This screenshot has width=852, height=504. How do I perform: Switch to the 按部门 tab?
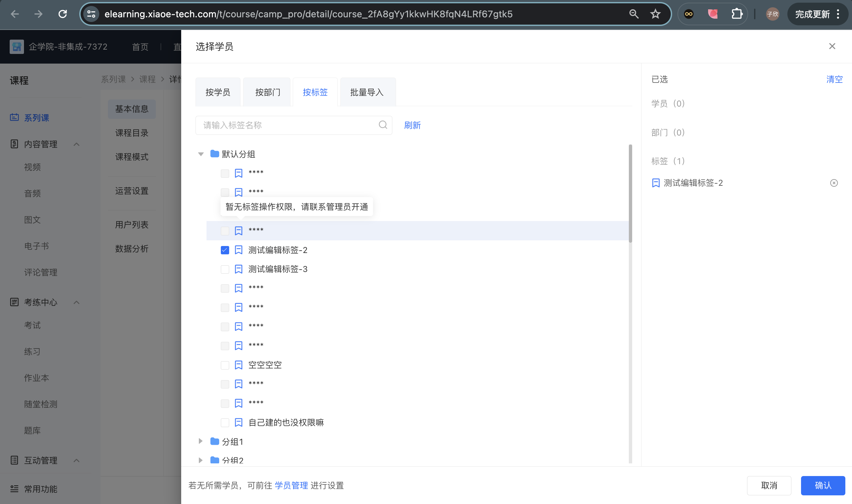pyautogui.click(x=267, y=92)
